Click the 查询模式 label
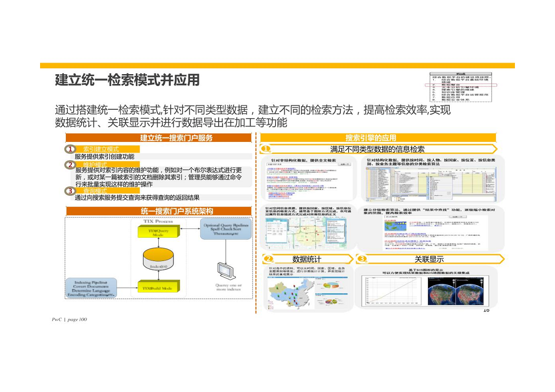The image size is (555, 392). click(x=95, y=191)
